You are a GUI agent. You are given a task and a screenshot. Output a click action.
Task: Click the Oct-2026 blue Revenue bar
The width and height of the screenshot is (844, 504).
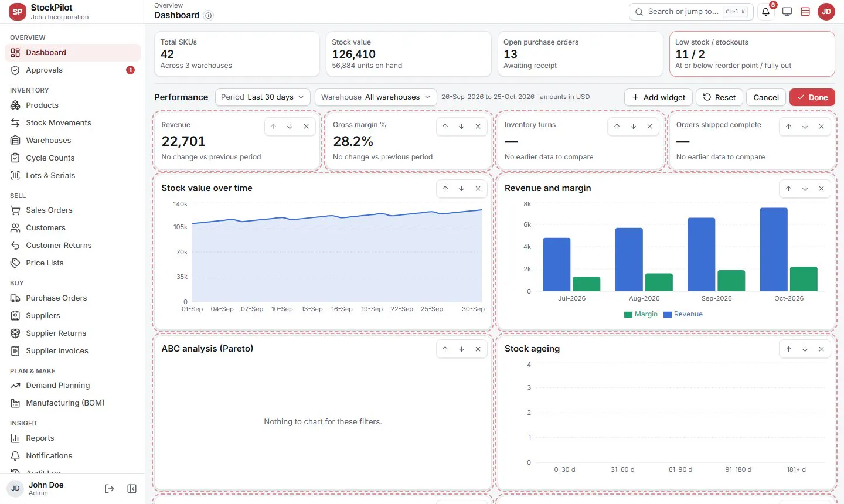click(x=774, y=249)
